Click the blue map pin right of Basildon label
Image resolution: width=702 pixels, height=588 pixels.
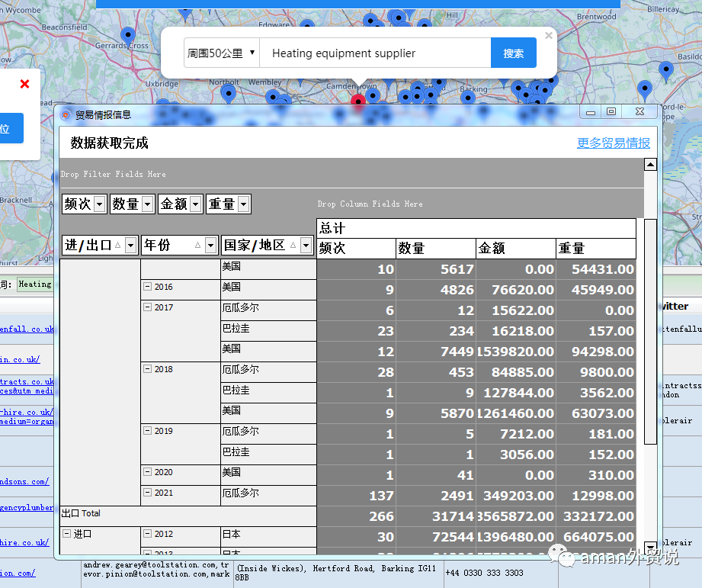pos(665,71)
